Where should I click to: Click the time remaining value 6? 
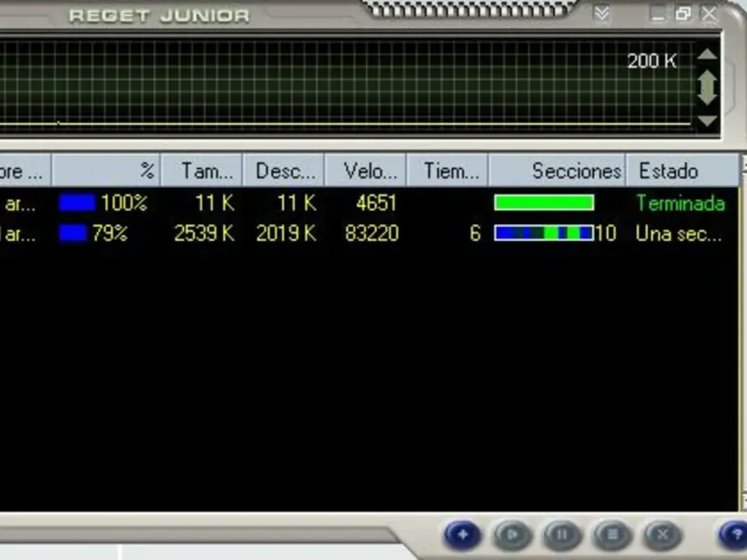475,233
